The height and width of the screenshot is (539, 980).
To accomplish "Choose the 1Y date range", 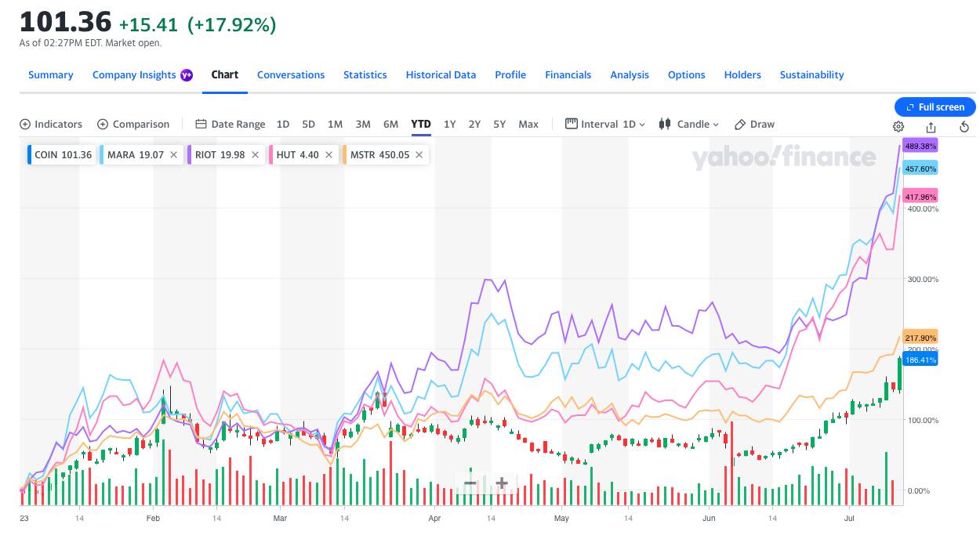I will tap(449, 124).
